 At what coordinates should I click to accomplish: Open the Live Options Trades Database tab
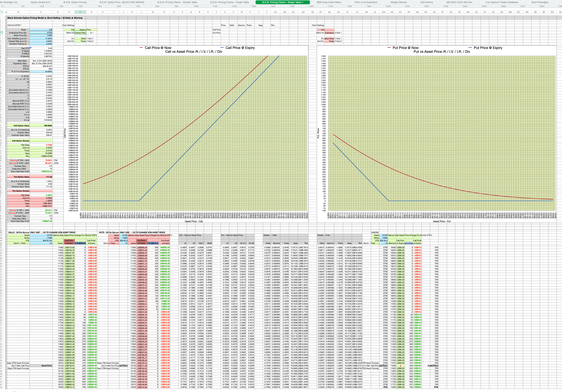pos(502,2)
